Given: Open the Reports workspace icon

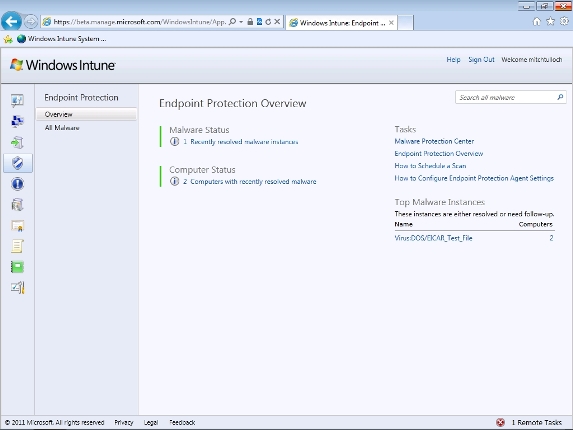Looking at the screenshot, I should [17, 267].
